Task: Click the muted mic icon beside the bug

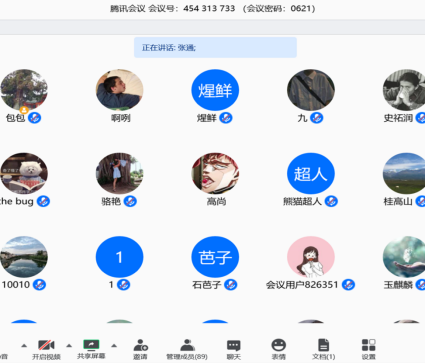Action: [x=43, y=201]
